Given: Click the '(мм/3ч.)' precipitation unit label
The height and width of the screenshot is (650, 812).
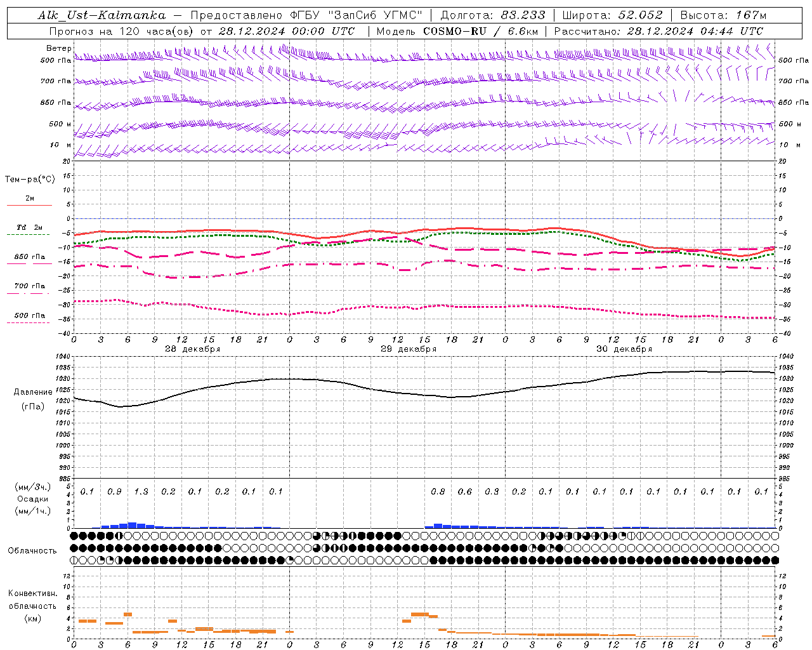Looking at the screenshot, I should 32,487.
